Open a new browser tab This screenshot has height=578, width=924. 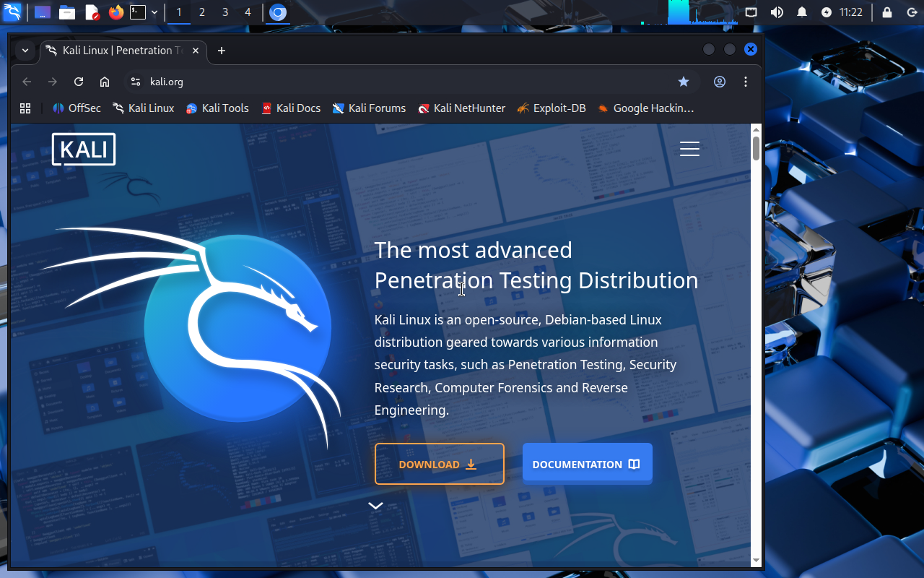pyautogui.click(x=222, y=50)
